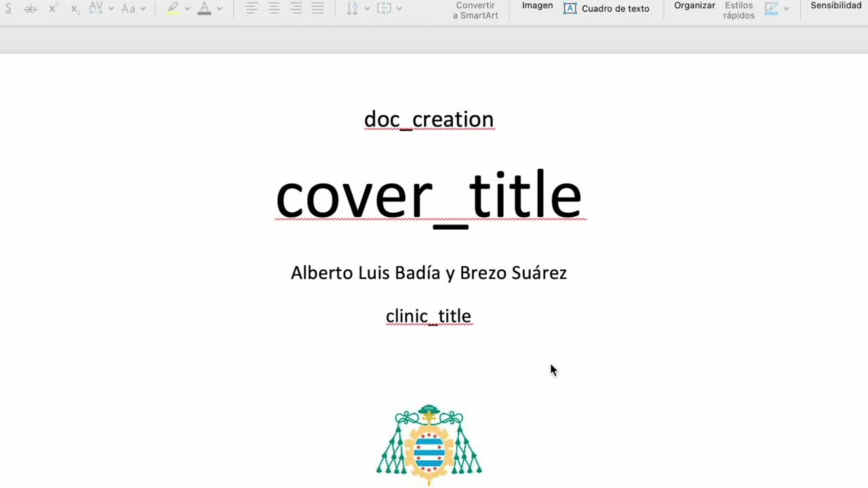Open Estilos rápidos gallery
Screen dimensions: 868x488
738,10
